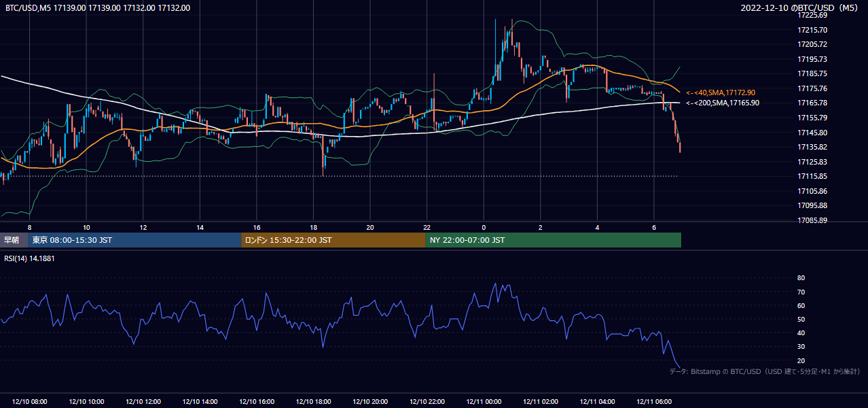Click price axis value 17115.85
868x408 pixels.
pos(812,176)
